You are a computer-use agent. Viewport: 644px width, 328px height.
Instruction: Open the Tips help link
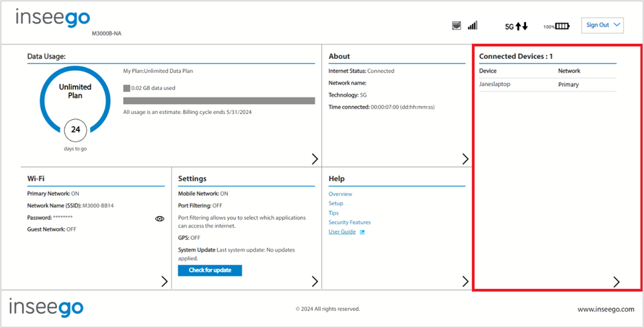[333, 213]
